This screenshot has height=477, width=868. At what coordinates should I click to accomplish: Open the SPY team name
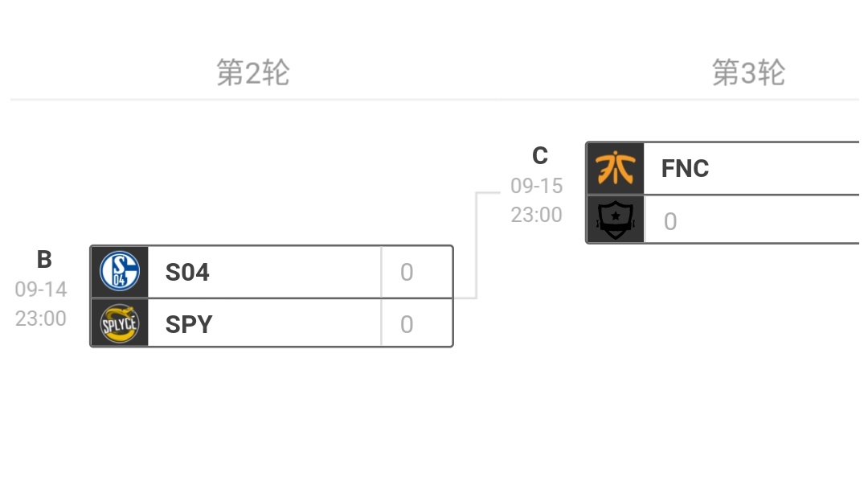point(189,324)
